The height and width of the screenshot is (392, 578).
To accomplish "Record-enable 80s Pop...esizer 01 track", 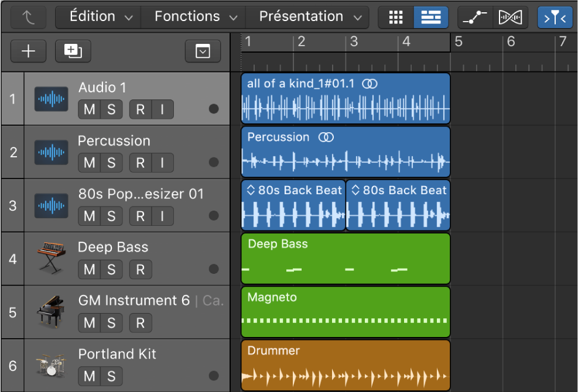I will point(141,216).
